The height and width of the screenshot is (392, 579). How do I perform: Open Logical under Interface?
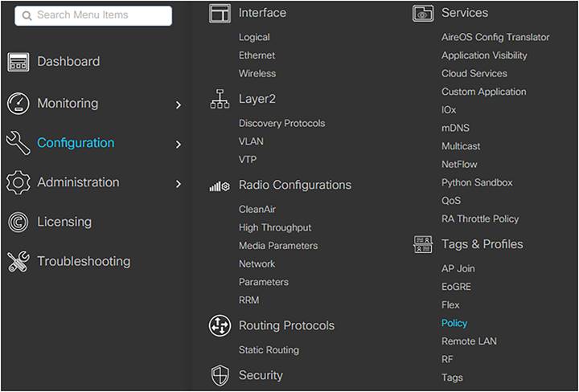click(254, 37)
